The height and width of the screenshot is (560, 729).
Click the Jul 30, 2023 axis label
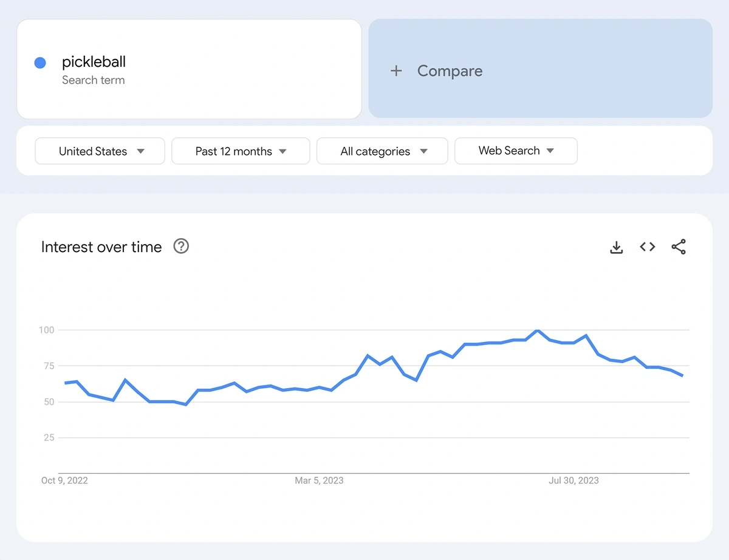pos(573,480)
